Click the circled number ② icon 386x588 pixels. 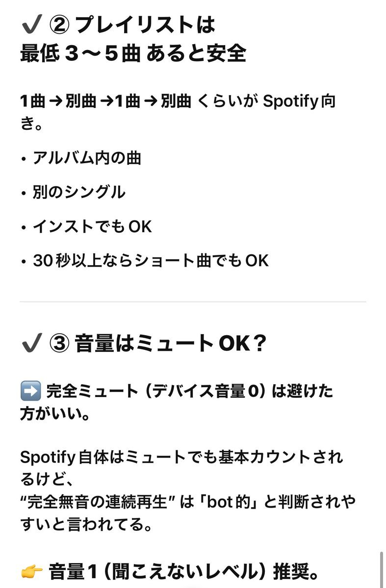[60, 25]
